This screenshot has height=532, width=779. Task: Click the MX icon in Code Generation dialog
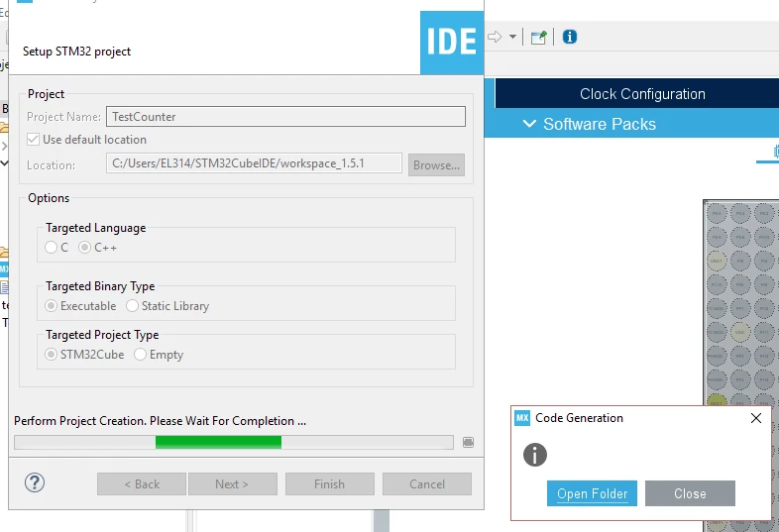coord(522,418)
